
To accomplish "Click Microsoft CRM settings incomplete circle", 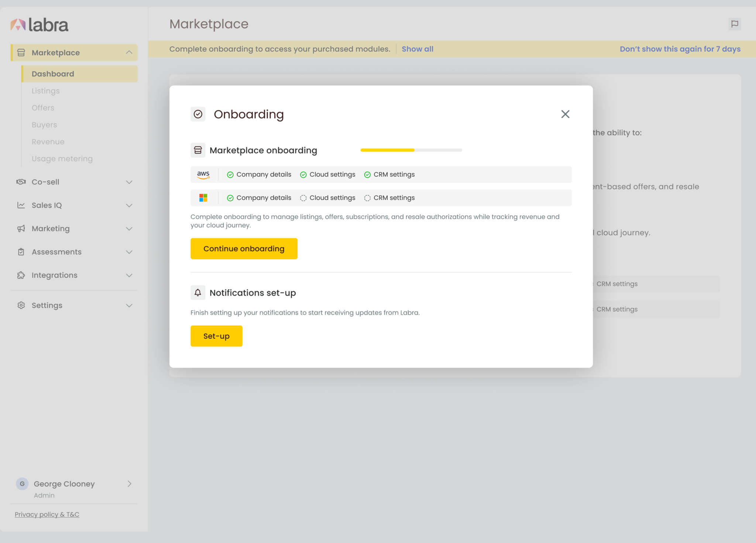I will pos(367,198).
